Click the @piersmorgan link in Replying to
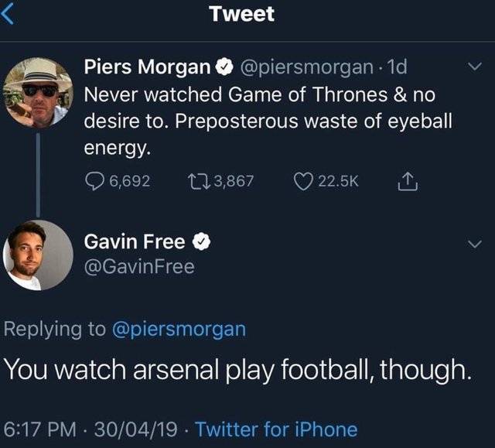This screenshot has height=448, width=495. click(x=179, y=328)
